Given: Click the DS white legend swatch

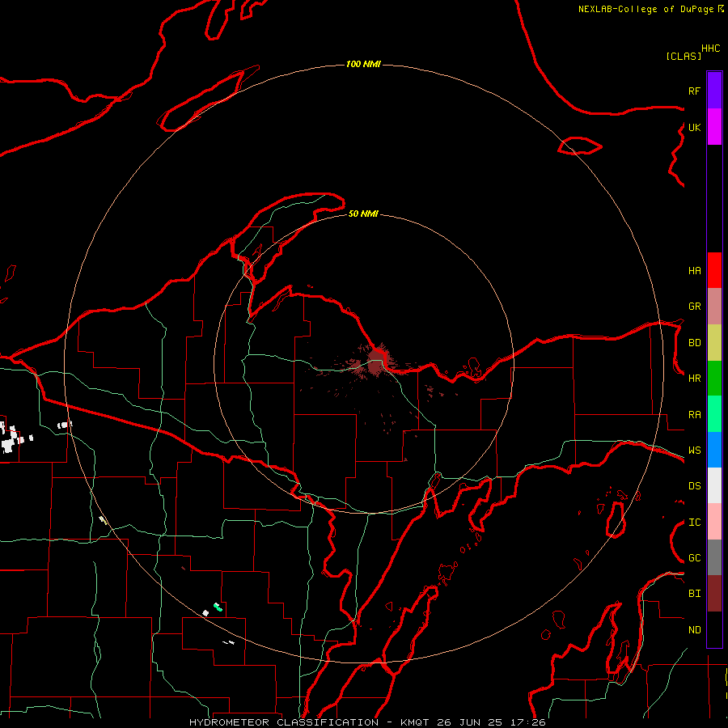Looking at the screenshot, I should (x=714, y=485).
